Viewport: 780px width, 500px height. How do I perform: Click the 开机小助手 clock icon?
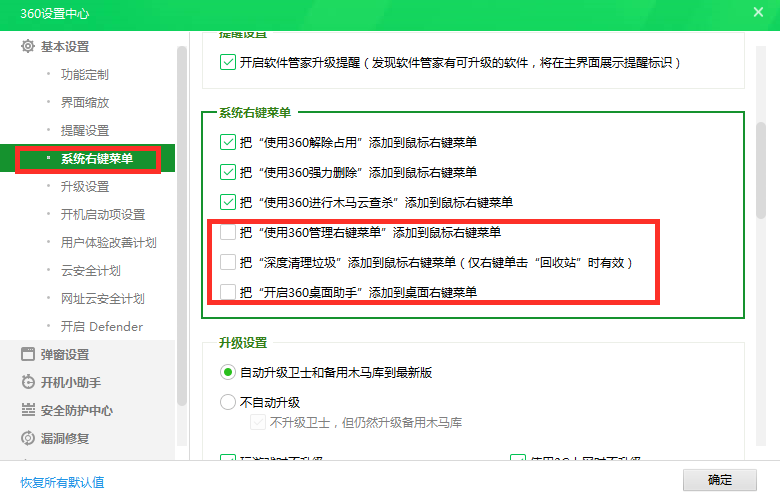tap(28, 382)
